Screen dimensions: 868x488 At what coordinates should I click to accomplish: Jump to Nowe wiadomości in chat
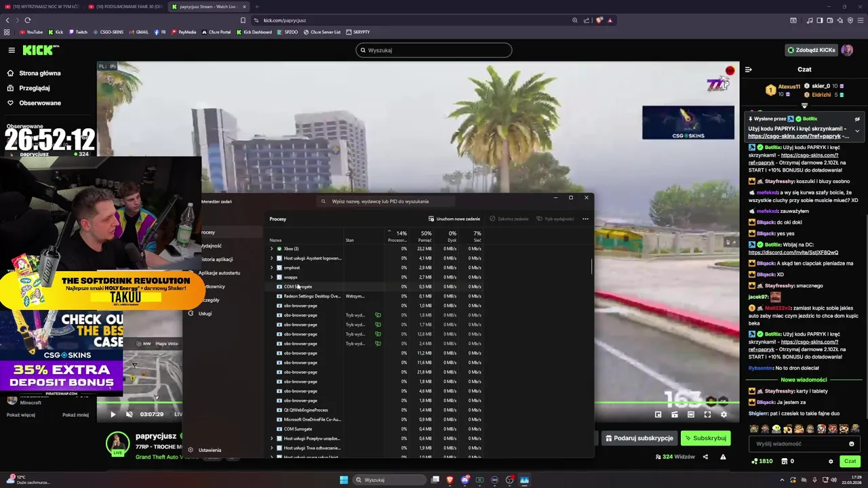click(x=804, y=380)
